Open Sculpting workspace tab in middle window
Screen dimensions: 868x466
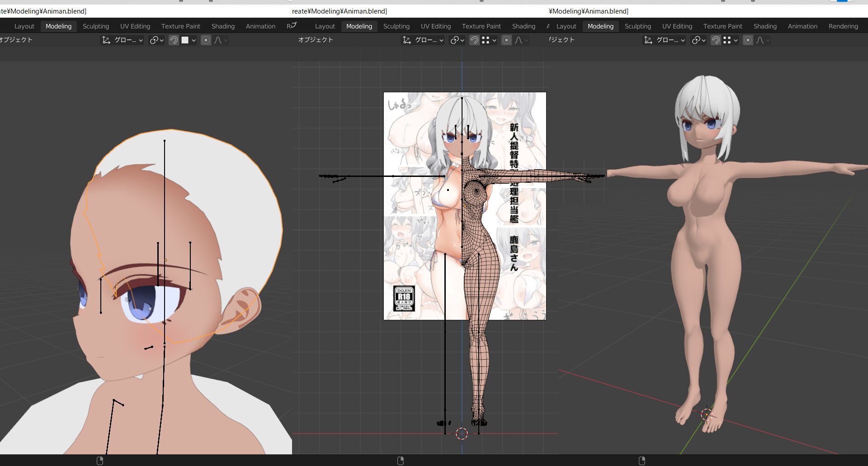point(396,26)
